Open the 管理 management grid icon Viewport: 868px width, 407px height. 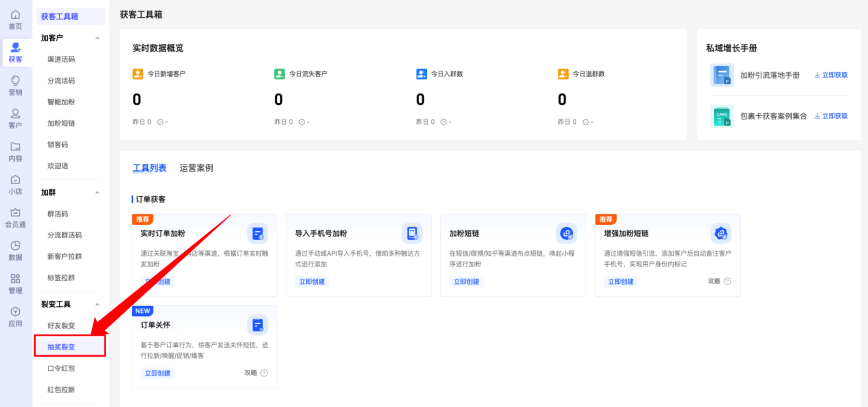(x=15, y=279)
